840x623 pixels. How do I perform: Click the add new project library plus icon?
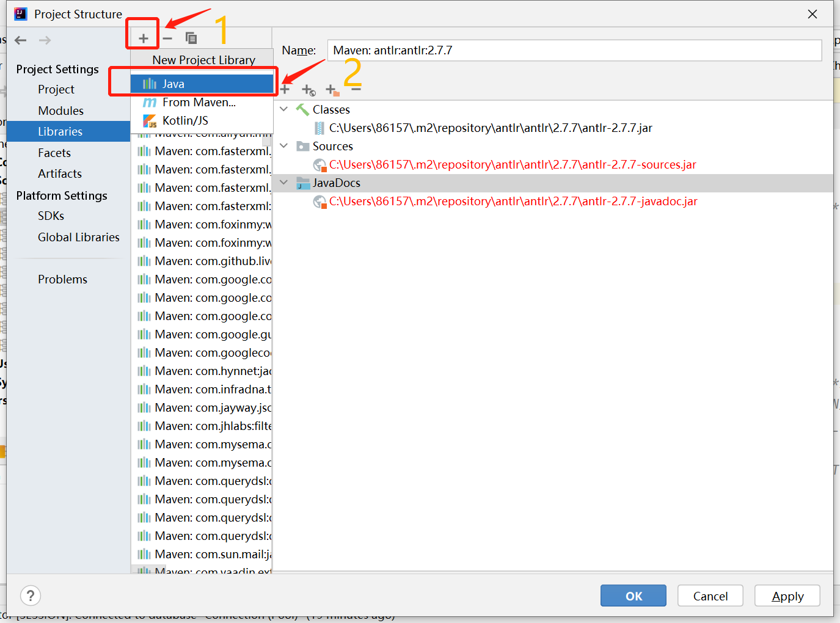144,38
